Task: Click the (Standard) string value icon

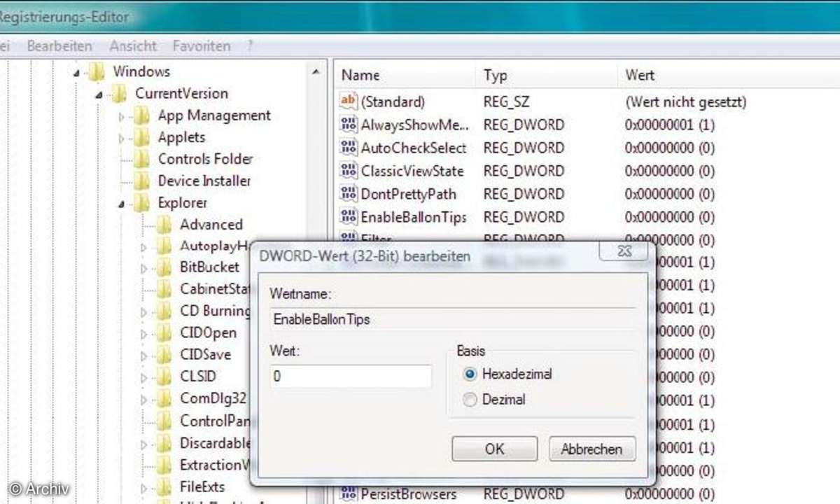Action: (x=348, y=101)
